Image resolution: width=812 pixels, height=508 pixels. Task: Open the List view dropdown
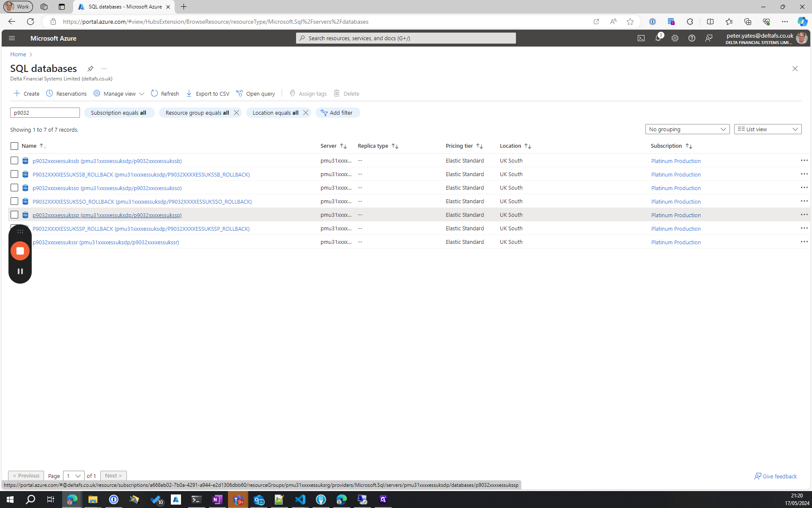click(768, 129)
